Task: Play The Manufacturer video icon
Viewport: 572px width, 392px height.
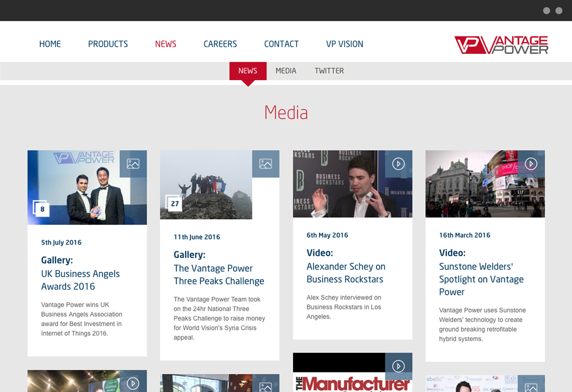Action: 398,366
